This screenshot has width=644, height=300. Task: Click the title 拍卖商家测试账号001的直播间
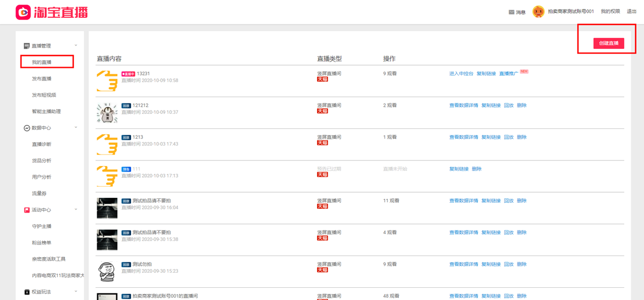(x=165, y=296)
